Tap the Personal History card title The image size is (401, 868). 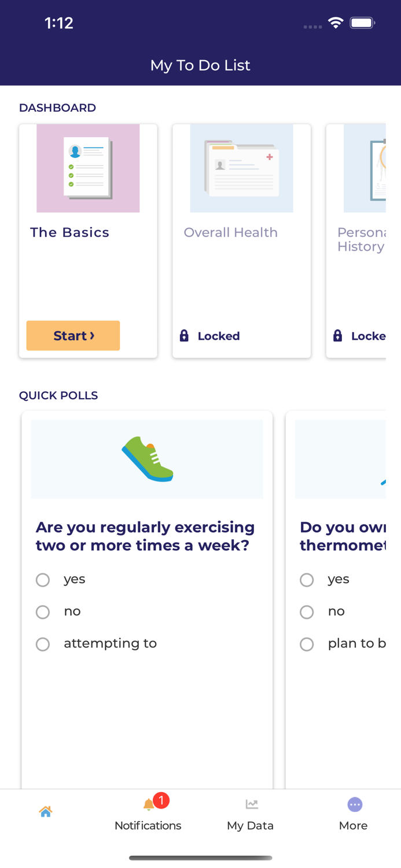click(361, 240)
